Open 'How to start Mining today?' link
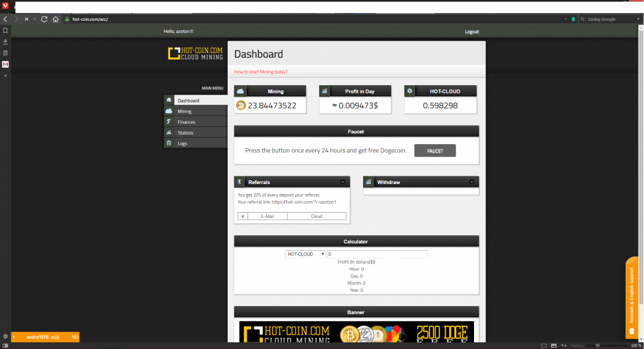Screen dimensions: 644x349 pyautogui.click(x=261, y=71)
